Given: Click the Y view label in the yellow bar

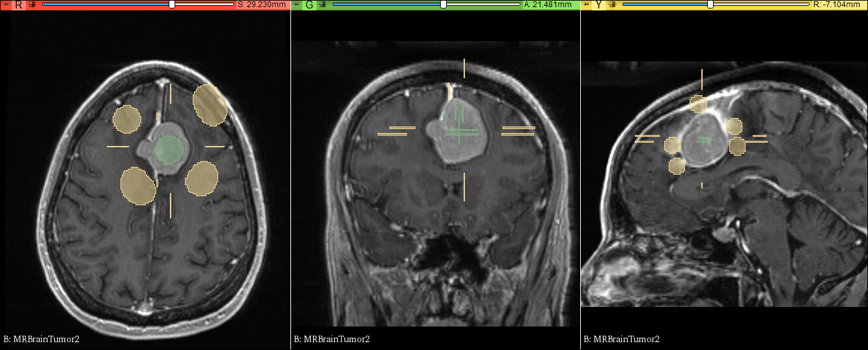Looking at the screenshot, I should (598, 5).
